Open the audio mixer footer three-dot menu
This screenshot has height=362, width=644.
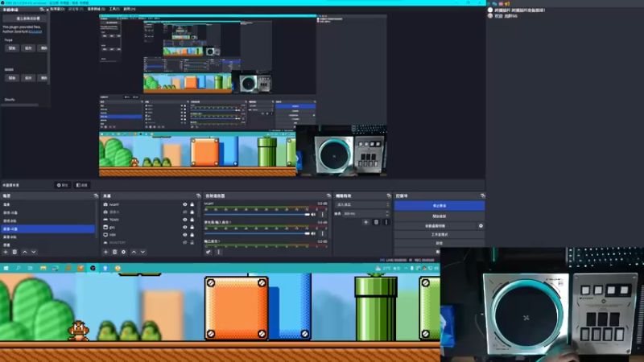[218, 252]
